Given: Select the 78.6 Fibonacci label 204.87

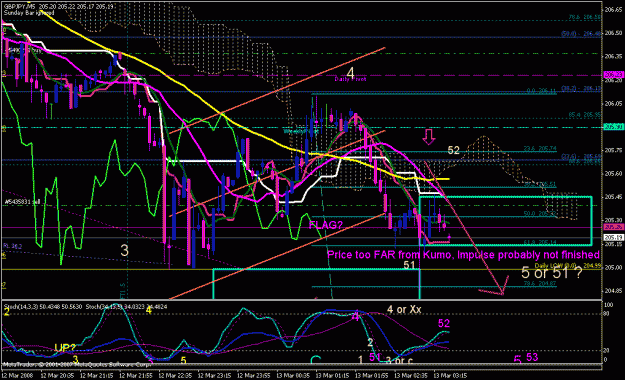Looking at the screenshot, I should pos(540,284).
